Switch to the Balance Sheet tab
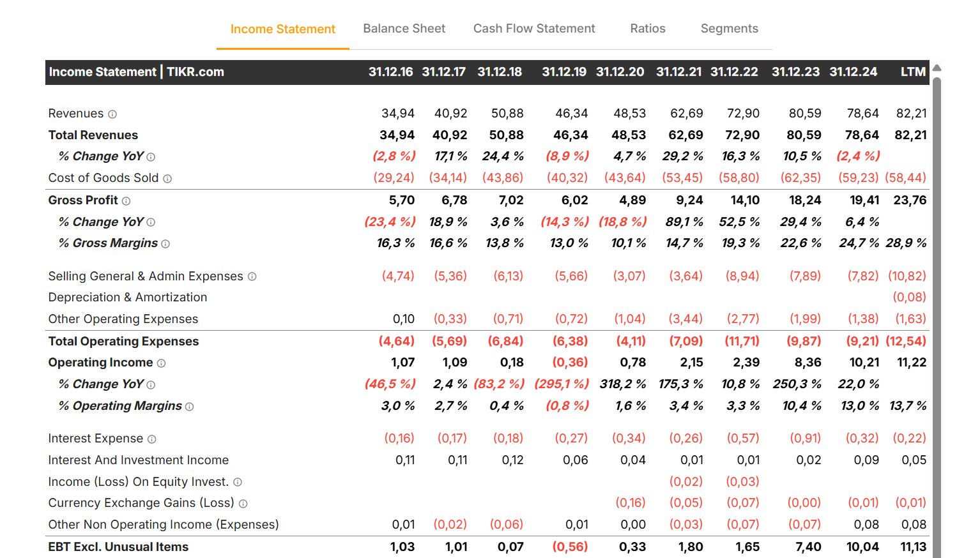The width and height of the screenshot is (980, 558). point(404,29)
